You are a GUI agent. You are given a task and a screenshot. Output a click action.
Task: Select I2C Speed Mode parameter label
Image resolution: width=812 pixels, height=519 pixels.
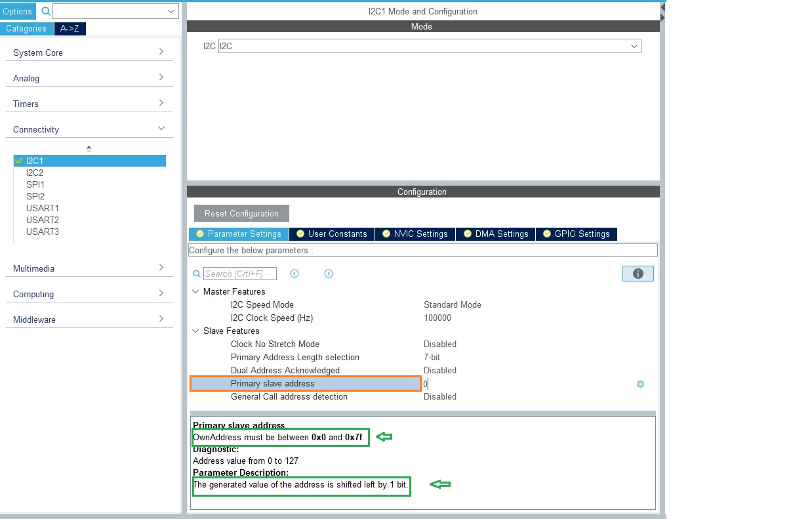pos(262,304)
